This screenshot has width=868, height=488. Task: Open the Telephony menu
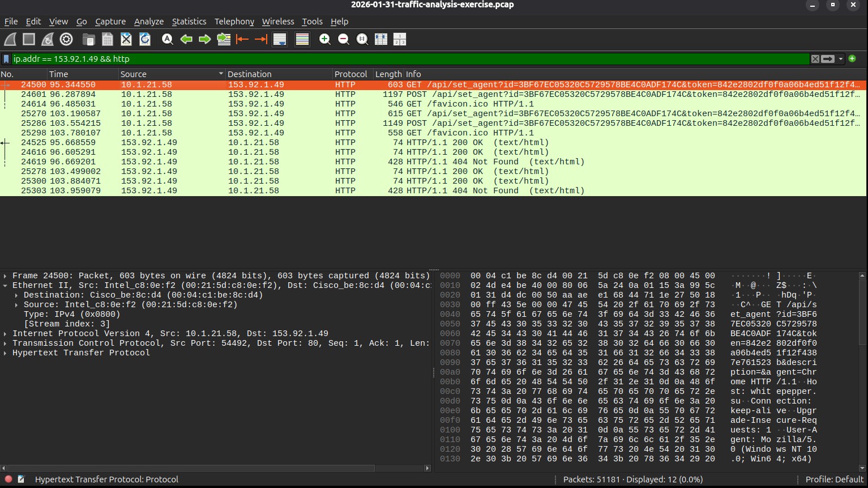(x=234, y=22)
